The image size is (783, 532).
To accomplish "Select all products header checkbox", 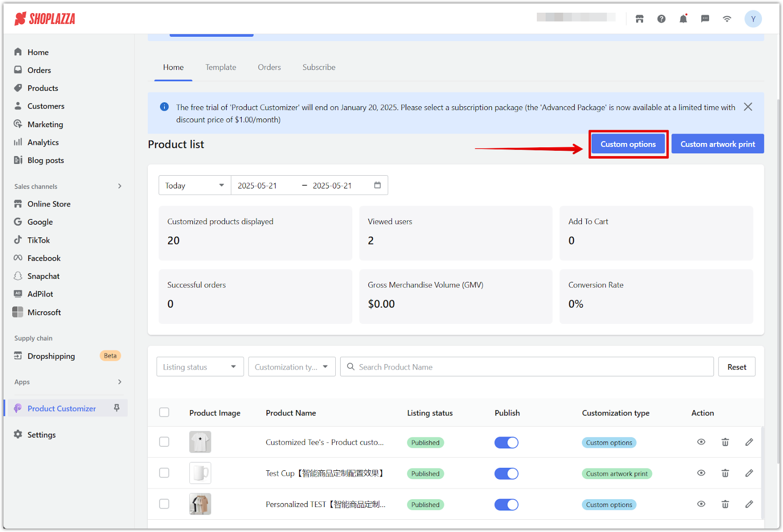I will (164, 413).
